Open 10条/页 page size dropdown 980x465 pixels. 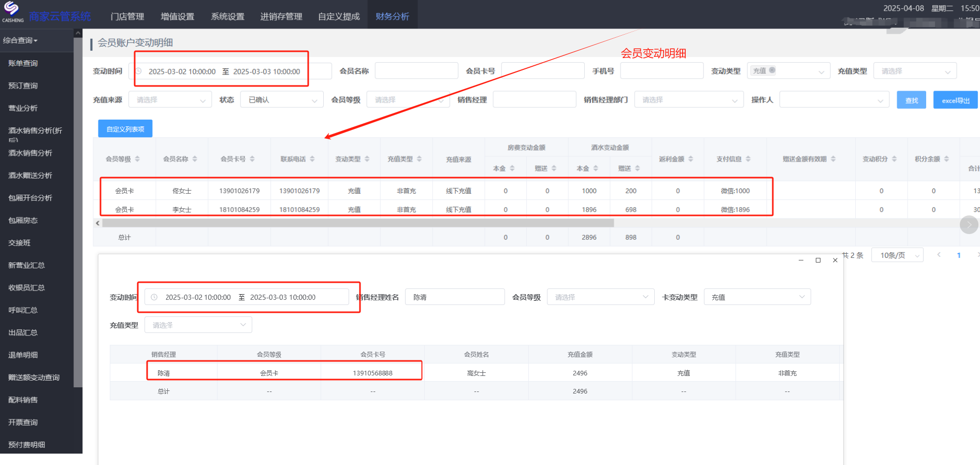898,255
